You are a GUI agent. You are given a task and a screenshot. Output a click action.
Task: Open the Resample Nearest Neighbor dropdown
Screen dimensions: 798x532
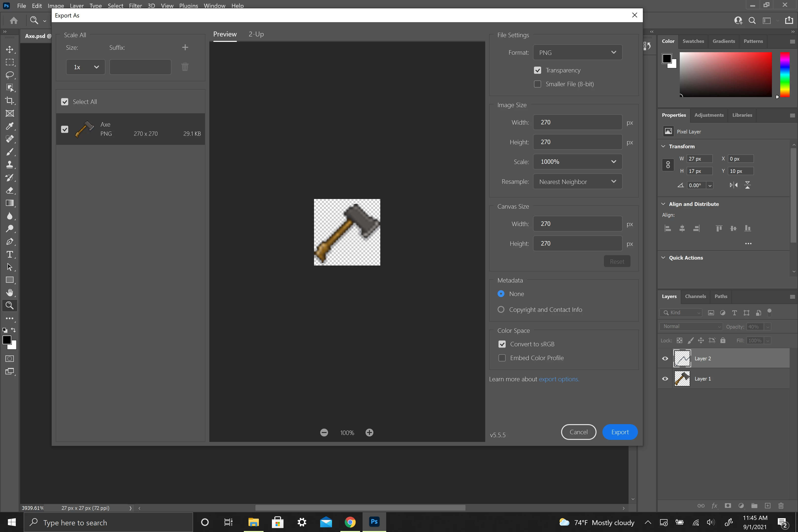pyautogui.click(x=578, y=182)
